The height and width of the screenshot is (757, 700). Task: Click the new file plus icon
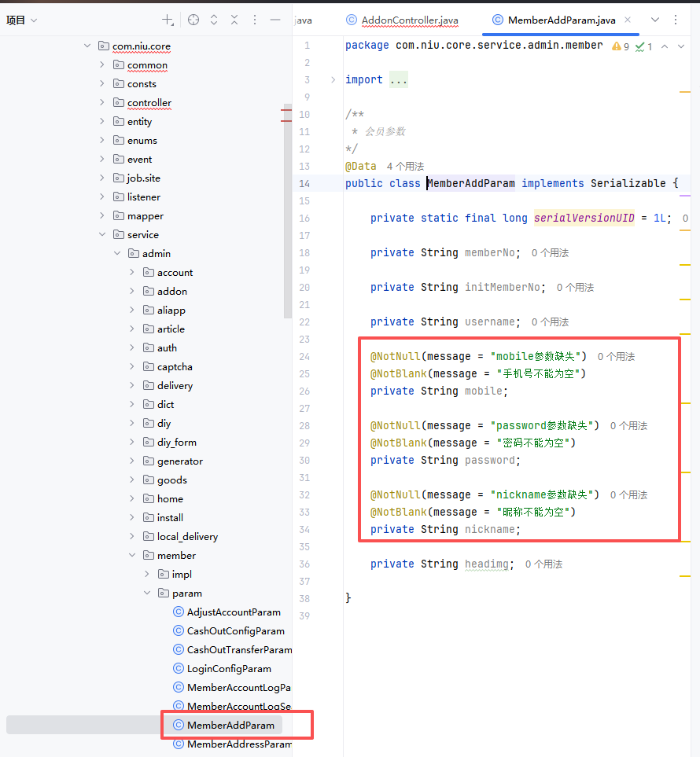(168, 20)
